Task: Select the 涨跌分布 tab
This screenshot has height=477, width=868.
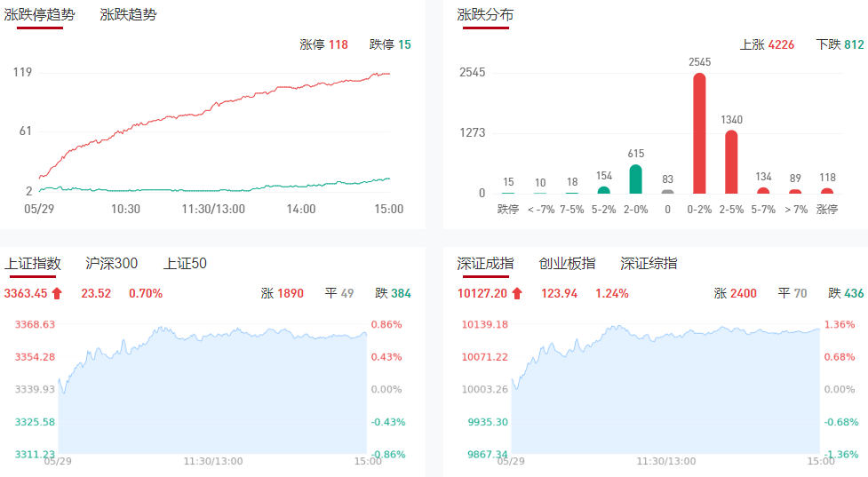Action: coord(485,15)
